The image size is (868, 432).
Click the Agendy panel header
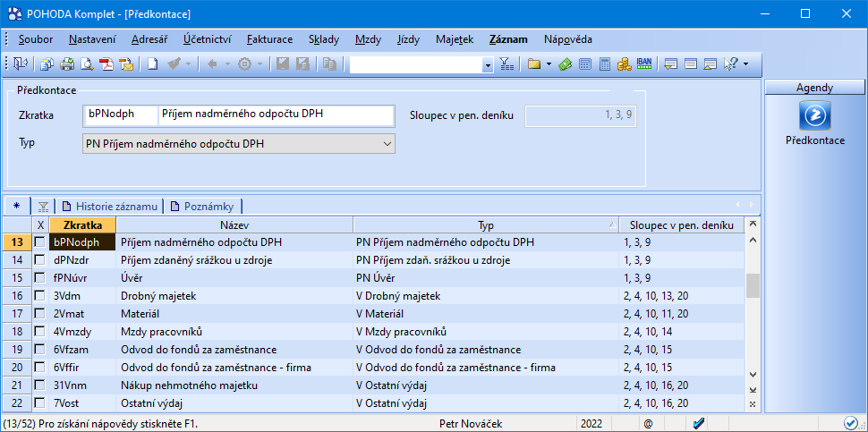pyautogui.click(x=814, y=88)
